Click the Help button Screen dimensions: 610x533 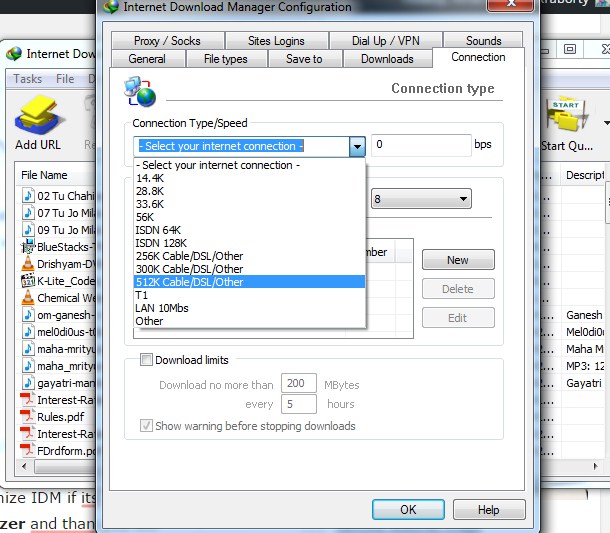489,509
